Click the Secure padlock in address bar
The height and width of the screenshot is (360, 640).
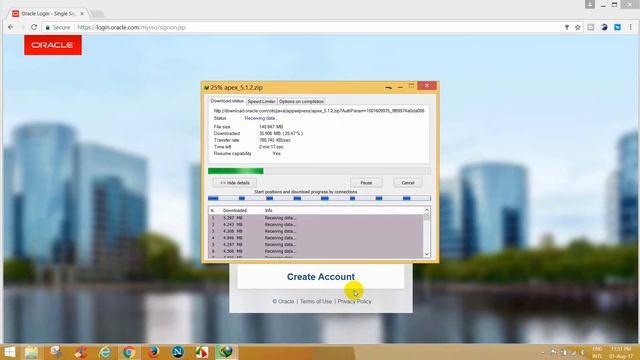[x=48, y=27]
